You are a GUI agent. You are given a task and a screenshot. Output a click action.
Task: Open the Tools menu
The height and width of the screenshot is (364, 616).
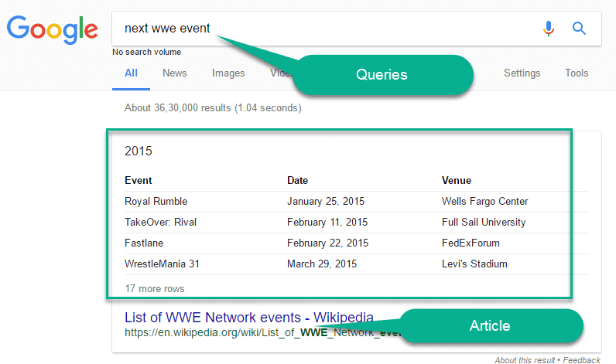point(577,73)
